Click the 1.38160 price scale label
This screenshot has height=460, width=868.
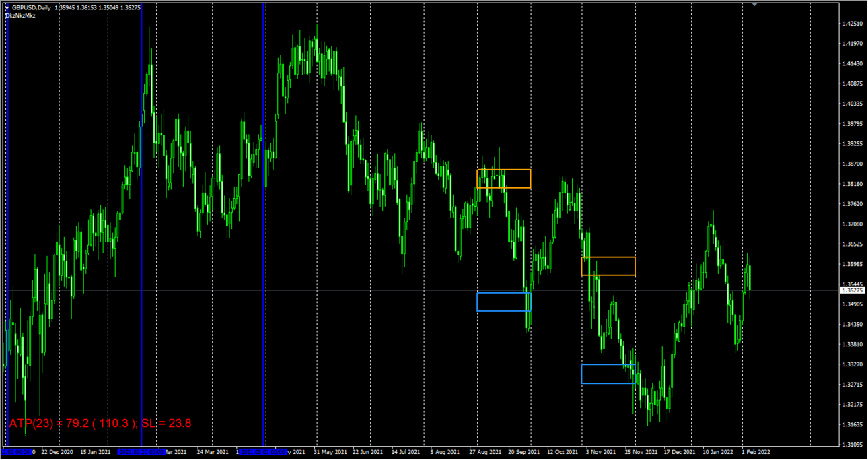click(x=853, y=184)
